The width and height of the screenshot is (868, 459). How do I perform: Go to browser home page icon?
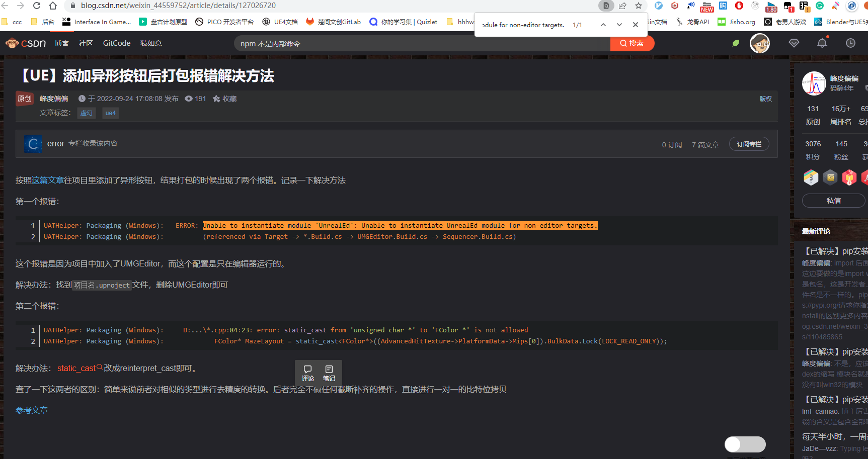(x=53, y=6)
